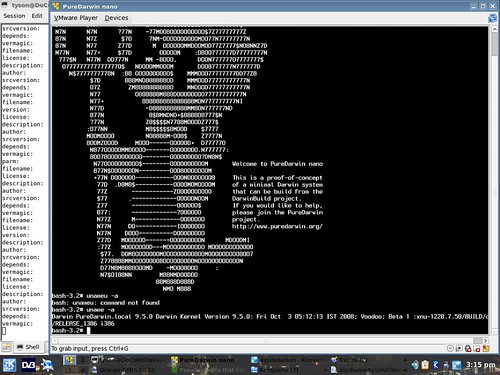Viewport: 500px width, 375px height.
Task: Click the disconnected floppy device icon
Action: click(477, 349)
